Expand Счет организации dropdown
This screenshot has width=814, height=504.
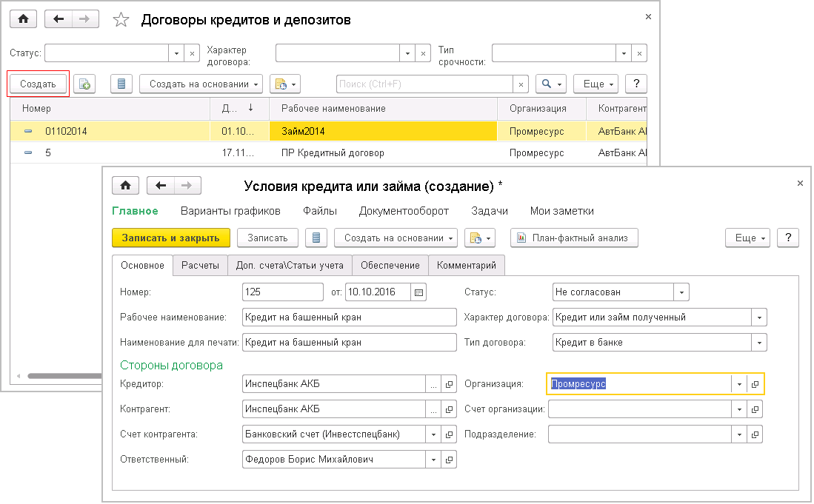coord(739,409)
